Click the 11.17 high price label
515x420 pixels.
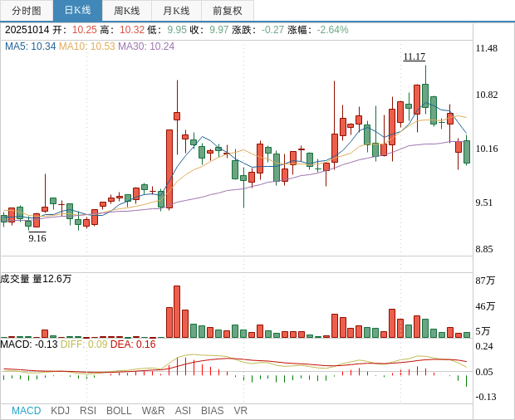[x=414, y=56]
